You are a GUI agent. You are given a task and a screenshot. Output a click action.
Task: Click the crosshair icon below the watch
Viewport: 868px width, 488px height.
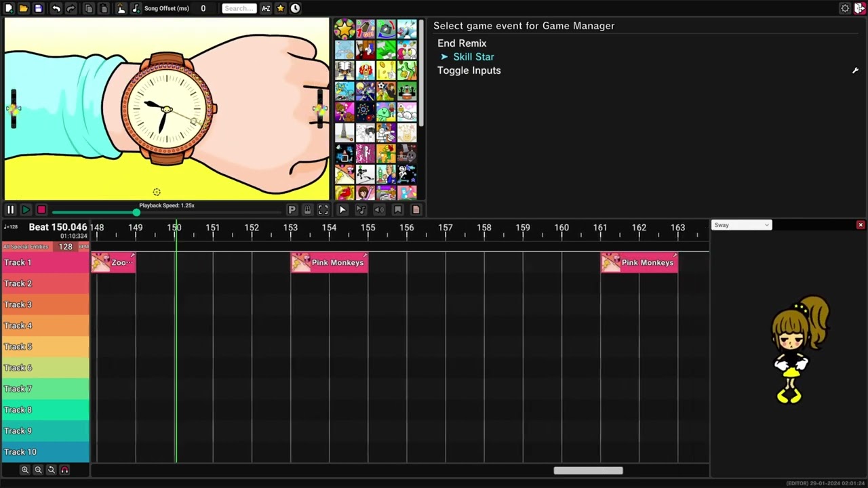point(157,192)
